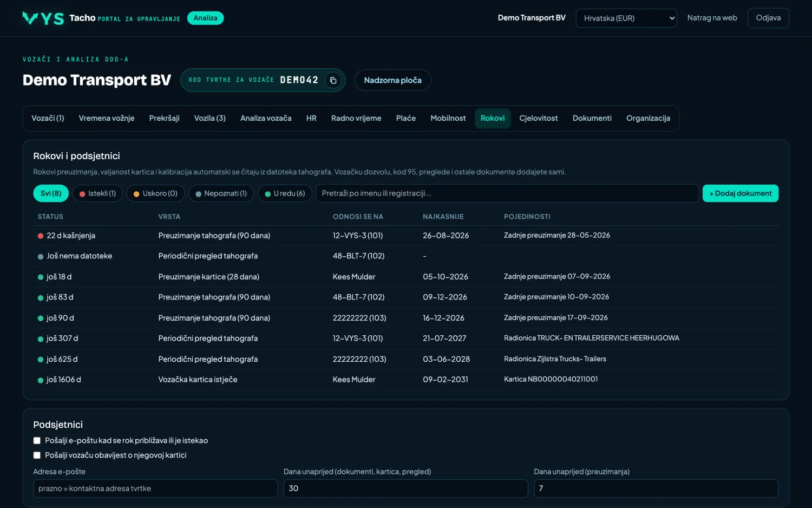
Task: Click the name or registration search field
Action: point(507,193)
